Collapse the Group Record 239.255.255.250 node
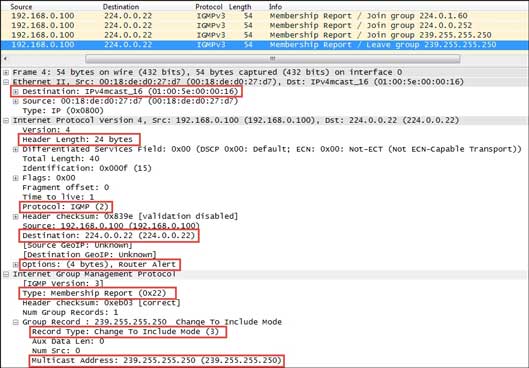529x368 pixels. pos(16,322)
